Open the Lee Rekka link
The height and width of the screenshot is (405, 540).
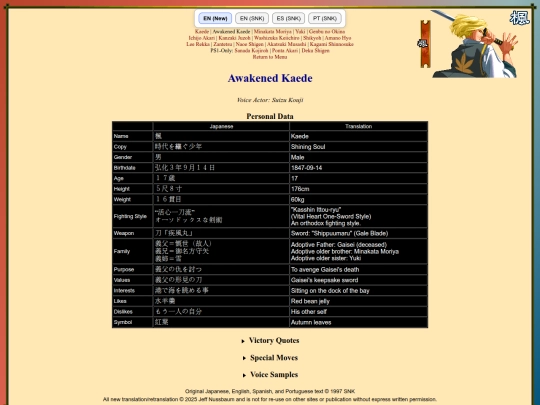[x=198, y=44]
